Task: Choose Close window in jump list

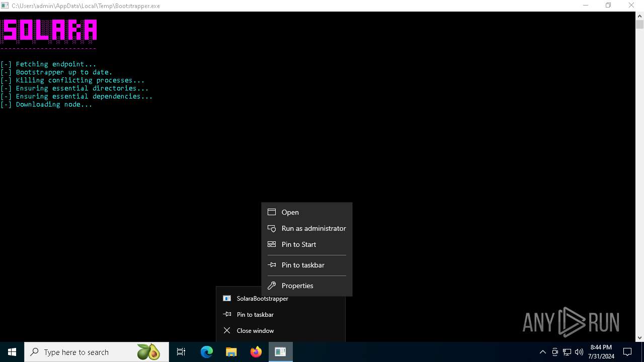Action: point(281,330)
